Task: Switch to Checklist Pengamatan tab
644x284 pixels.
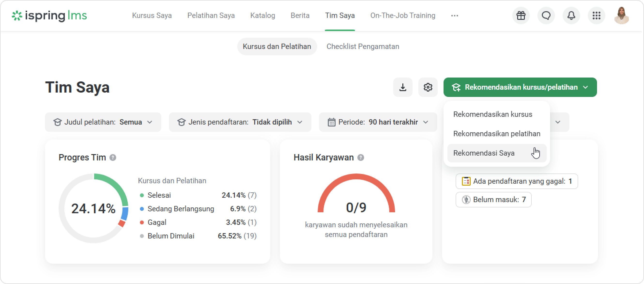Action: click(362, 47)
